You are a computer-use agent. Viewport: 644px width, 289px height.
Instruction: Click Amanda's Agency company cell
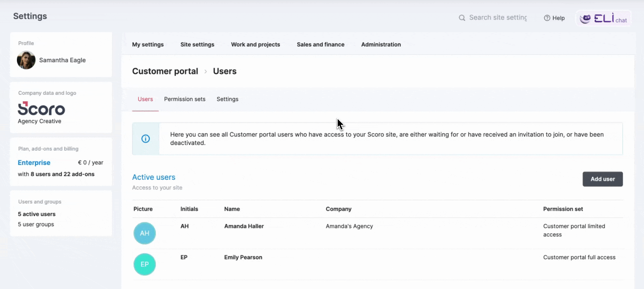coord(349,226)
